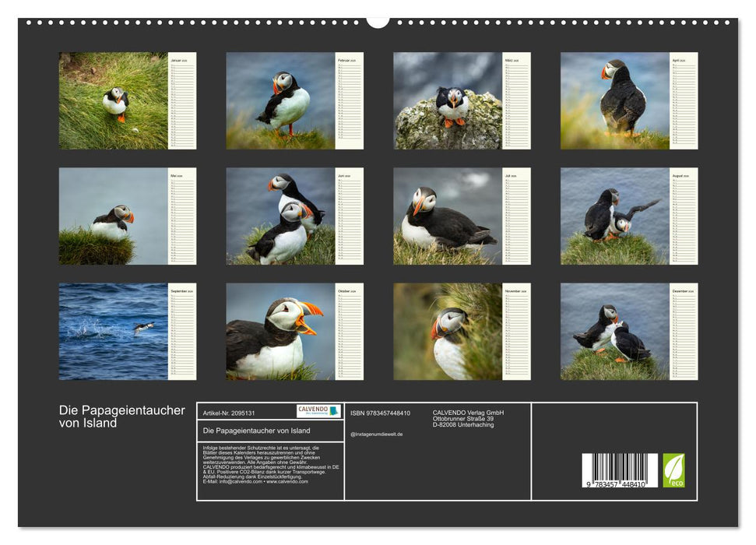Click the @Instagenumdiewelt Instagram handle
756x545 pixels.
pyautogui.click(x=378, y=434)
